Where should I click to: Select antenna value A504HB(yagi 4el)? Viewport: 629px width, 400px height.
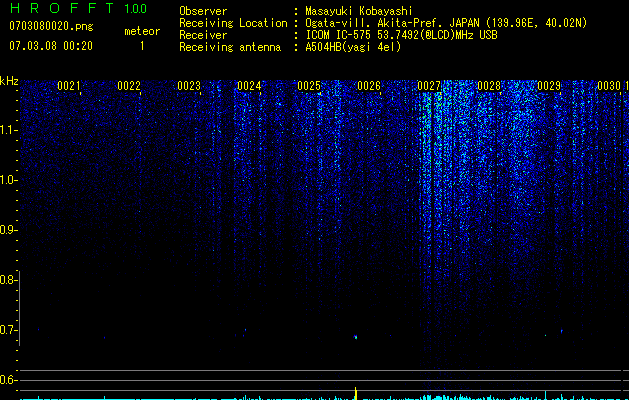(x=353, y=47)
